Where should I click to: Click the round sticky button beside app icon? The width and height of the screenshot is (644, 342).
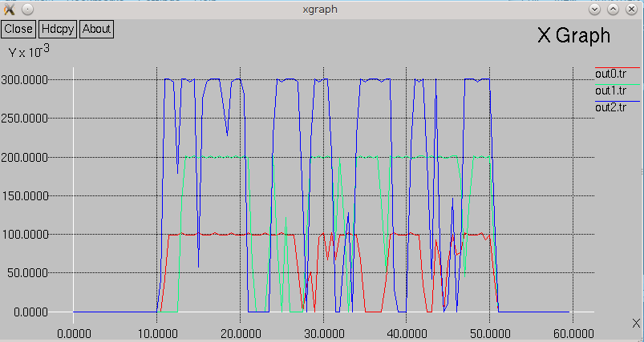click(27, 9)
